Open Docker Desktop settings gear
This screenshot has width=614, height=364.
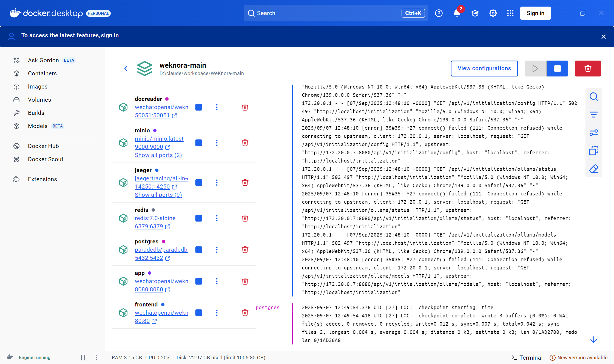coord(493,13)
